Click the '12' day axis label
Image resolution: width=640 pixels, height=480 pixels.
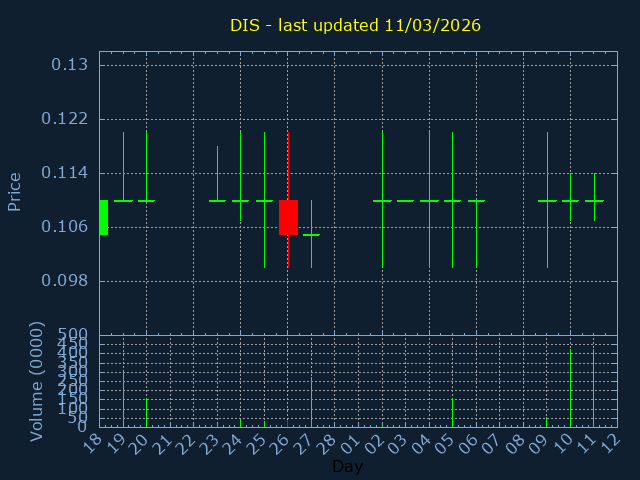(x=611, y=444)
